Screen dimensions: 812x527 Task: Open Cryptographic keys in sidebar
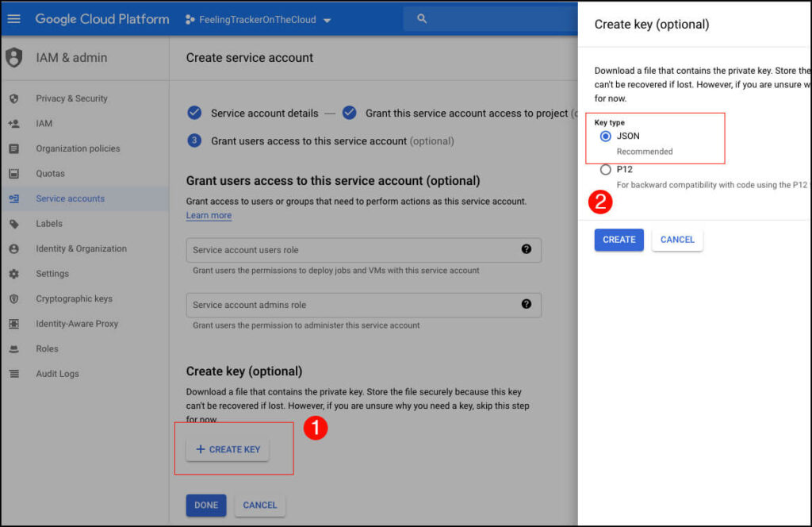[74, 299]
